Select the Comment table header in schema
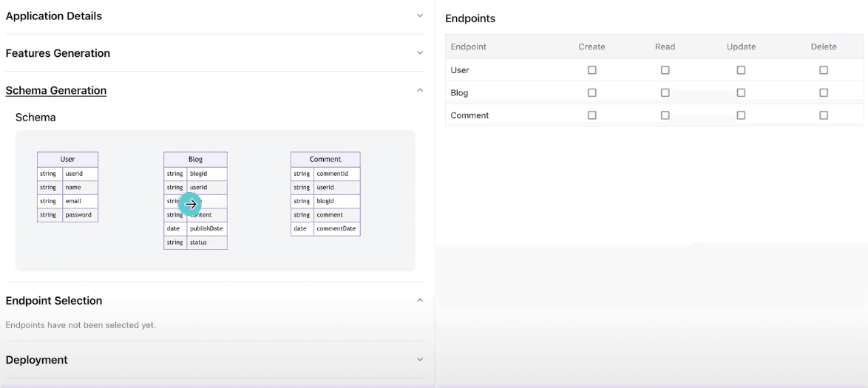This screenshot has width=868, height=388. pyautogui.click(x=325, y=160)
